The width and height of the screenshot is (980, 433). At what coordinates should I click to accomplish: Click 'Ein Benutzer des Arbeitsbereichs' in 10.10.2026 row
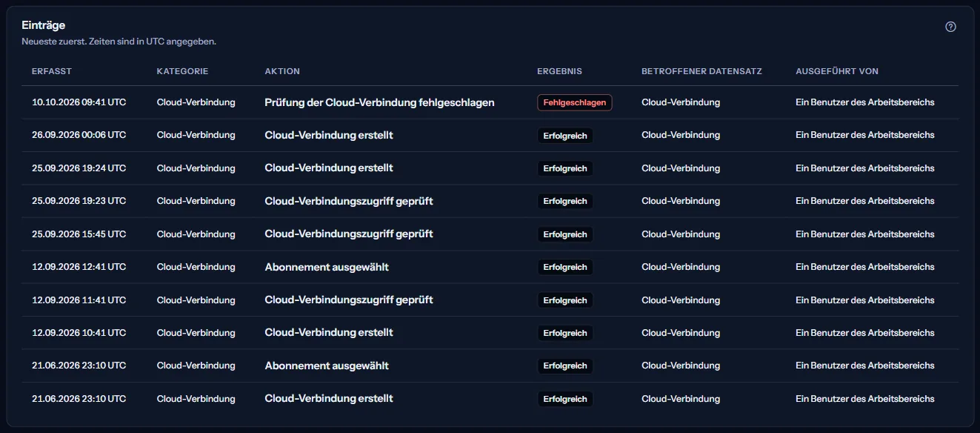pos(865,102)
